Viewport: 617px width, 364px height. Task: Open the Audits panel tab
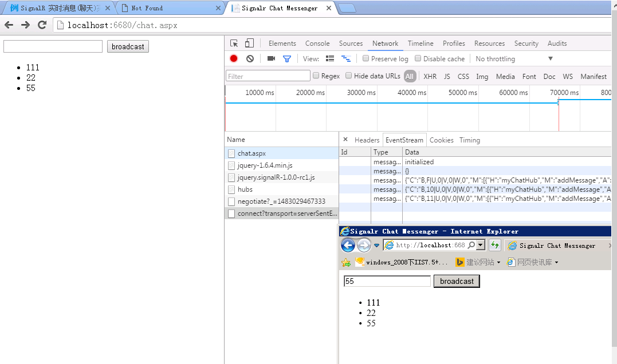[x=557, y=43]
